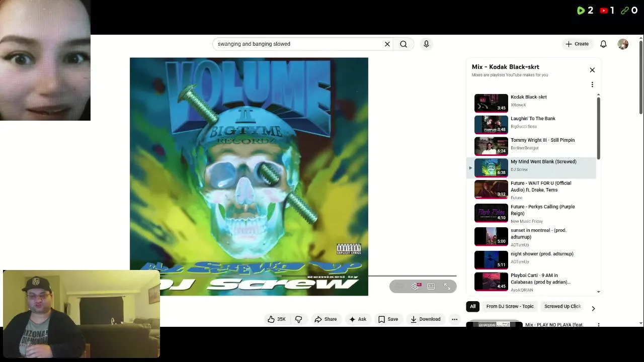644x362 pixels.
Task: Click the Download button
Action: (x=425, y=319)
